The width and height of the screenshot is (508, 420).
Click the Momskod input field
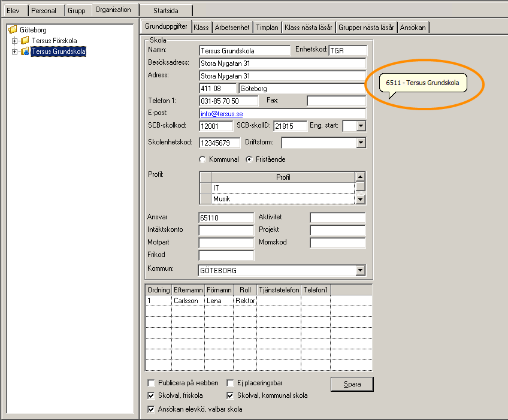(x=338, y=243)
